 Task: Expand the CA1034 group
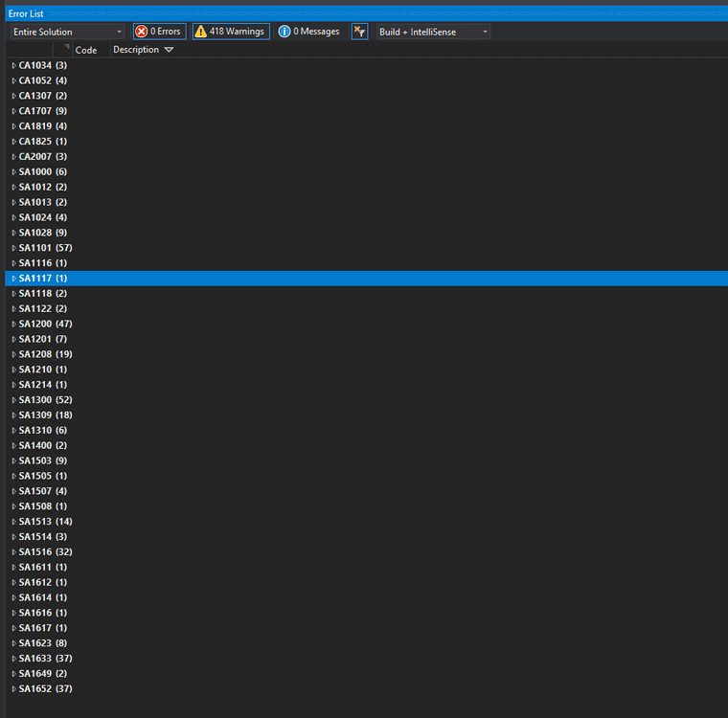14,65
